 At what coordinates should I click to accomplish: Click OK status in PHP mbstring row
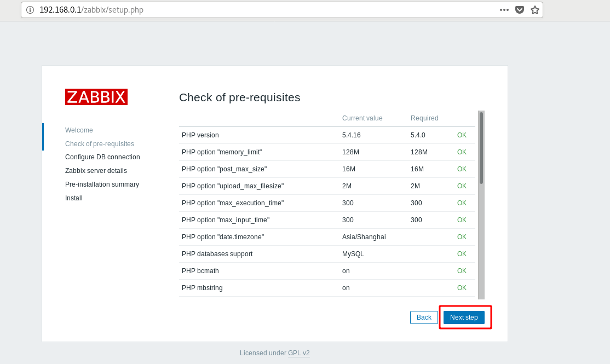pyautogui.click(x=462, y=288)
